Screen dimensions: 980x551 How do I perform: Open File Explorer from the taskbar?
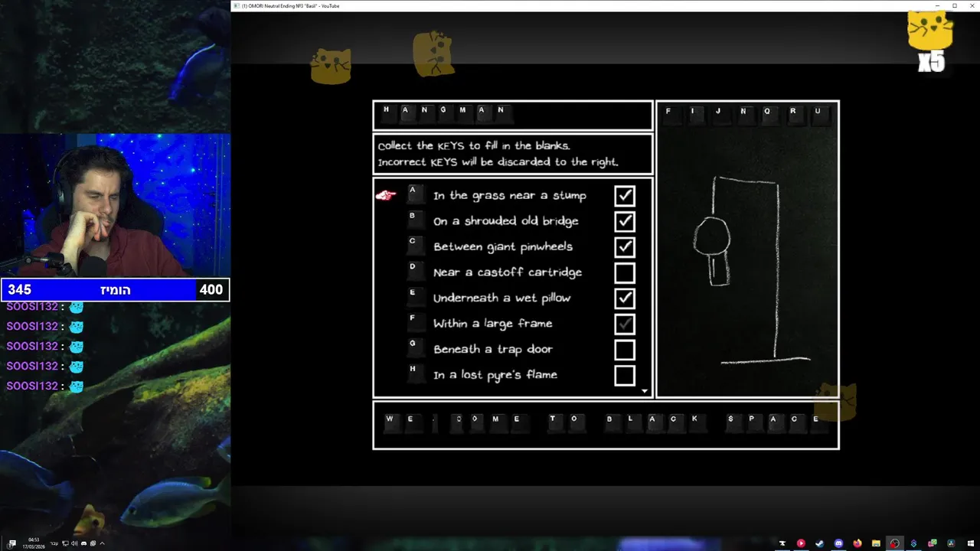coord(876,543)
